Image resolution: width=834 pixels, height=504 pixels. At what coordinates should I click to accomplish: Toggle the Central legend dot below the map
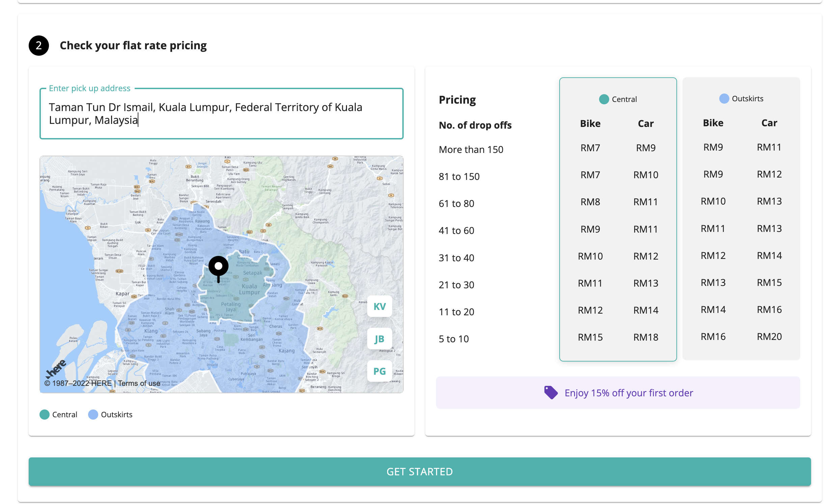pos(44,414)
